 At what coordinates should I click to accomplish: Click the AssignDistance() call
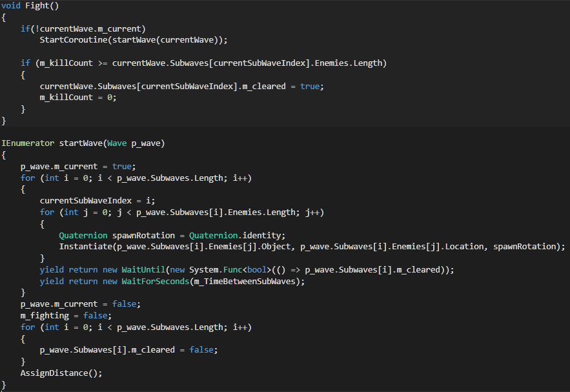point(61,373)
